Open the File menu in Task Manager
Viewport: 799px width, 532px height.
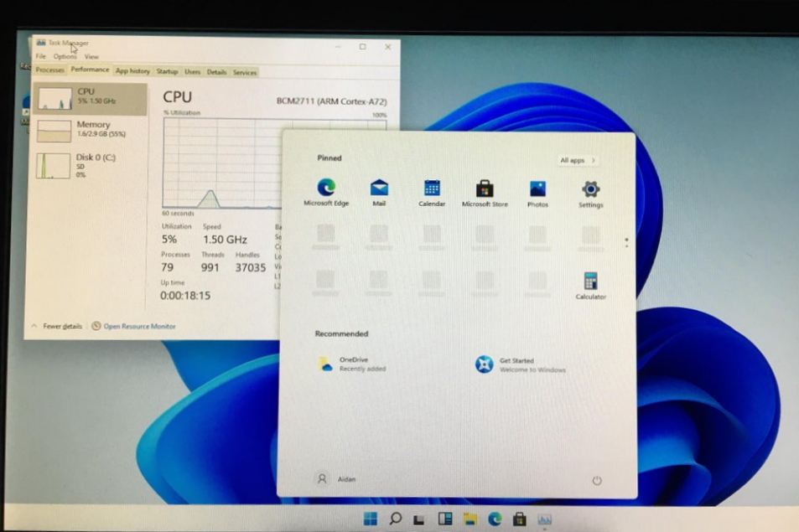tap(41, 56)
